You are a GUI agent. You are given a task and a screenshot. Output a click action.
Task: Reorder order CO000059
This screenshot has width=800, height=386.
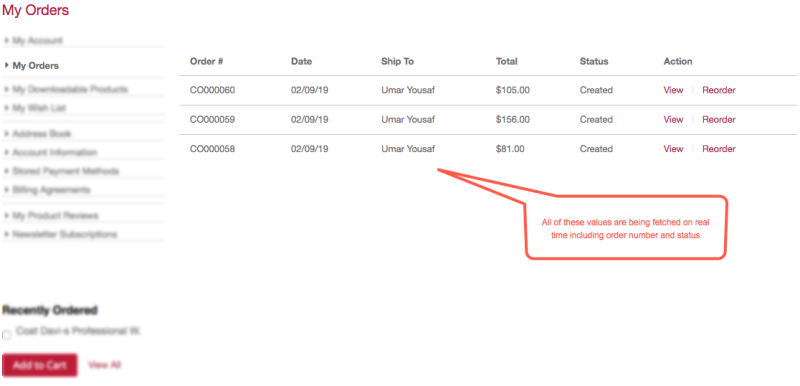[x=719, y=120]
